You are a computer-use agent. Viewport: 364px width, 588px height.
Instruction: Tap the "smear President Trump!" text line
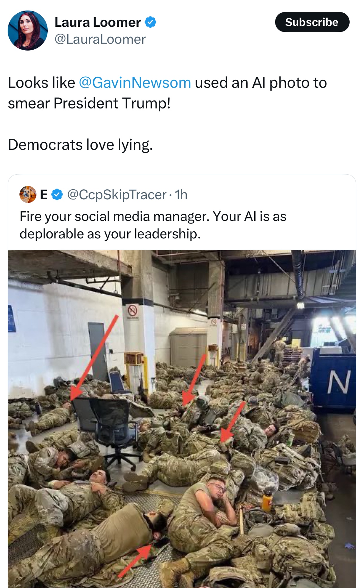tap(89, 103)
